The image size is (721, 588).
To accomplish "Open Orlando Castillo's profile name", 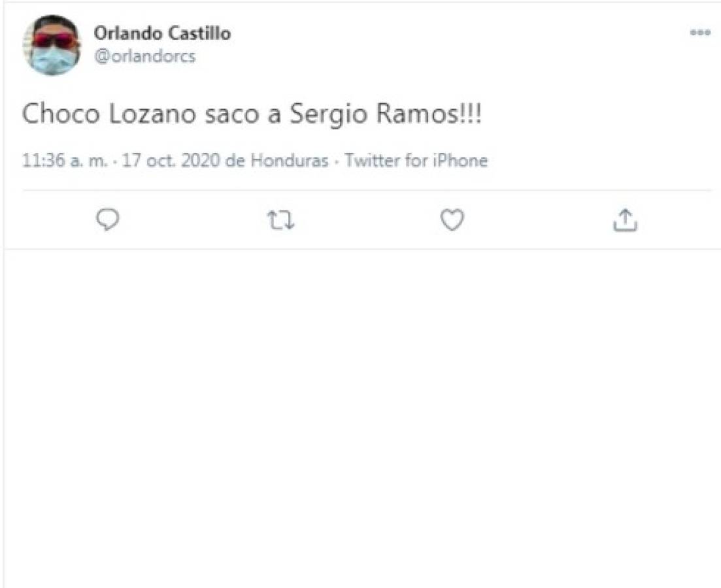I will pos(164,33).
